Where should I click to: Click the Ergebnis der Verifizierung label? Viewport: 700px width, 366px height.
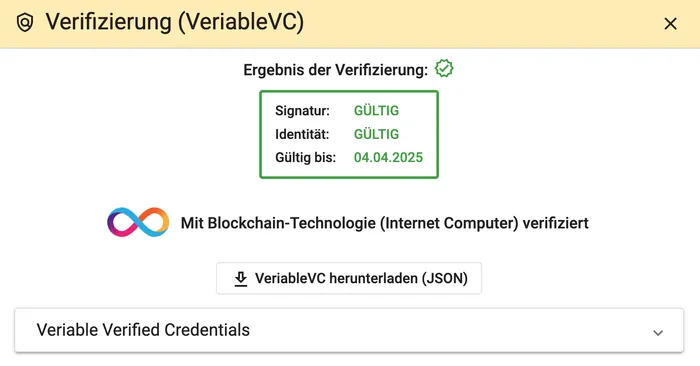[335, 70]
